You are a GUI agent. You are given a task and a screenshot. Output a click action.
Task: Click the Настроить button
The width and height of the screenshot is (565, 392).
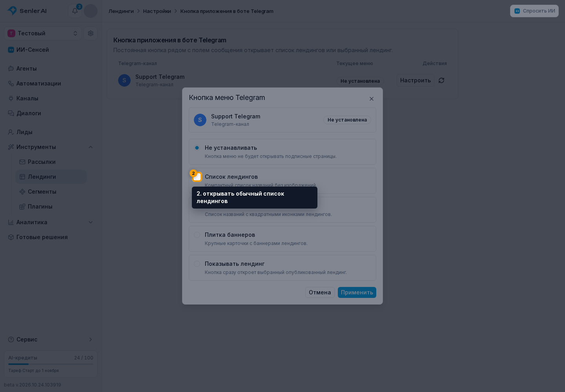coord(416,80)
